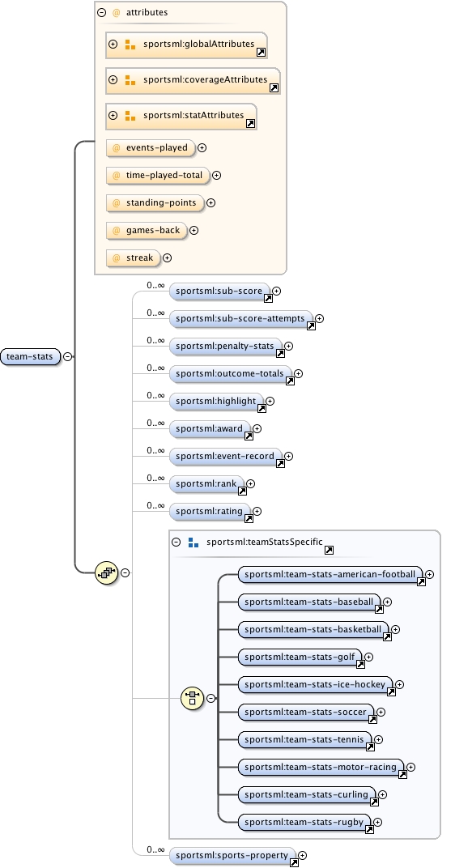The height and width of the screenshot is (868, 455).
Task: Follow sports-property reference arrow icon
Action: point(295,863)
